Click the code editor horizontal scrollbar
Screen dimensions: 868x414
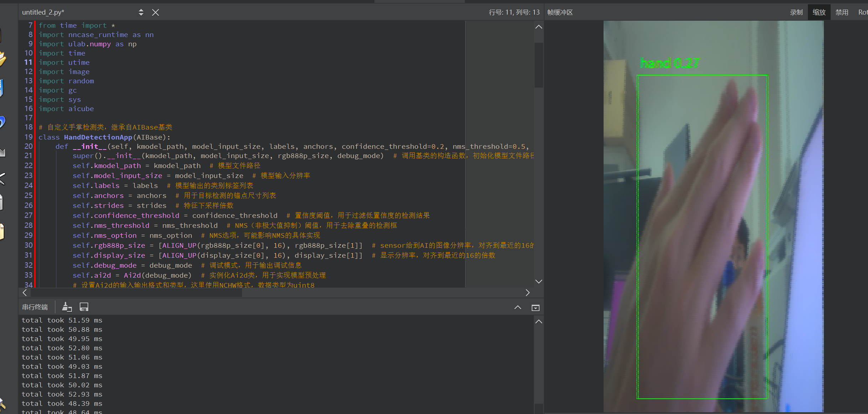[136, 293]
